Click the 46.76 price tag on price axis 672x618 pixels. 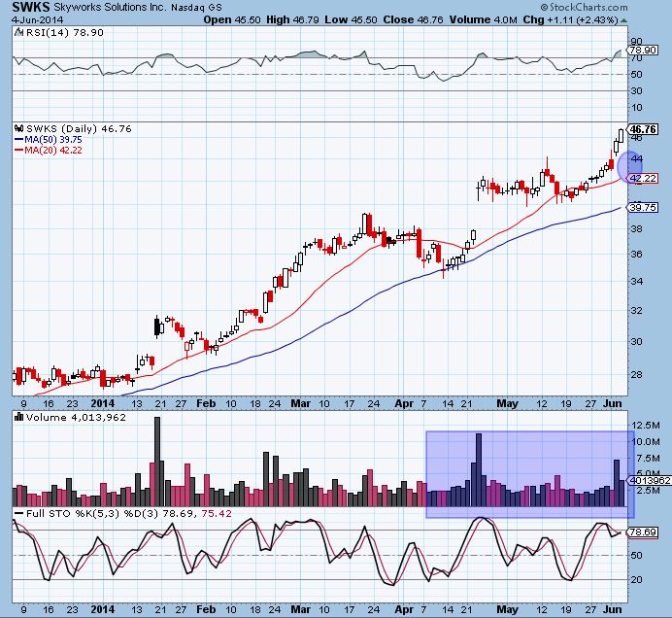point(643,129)
